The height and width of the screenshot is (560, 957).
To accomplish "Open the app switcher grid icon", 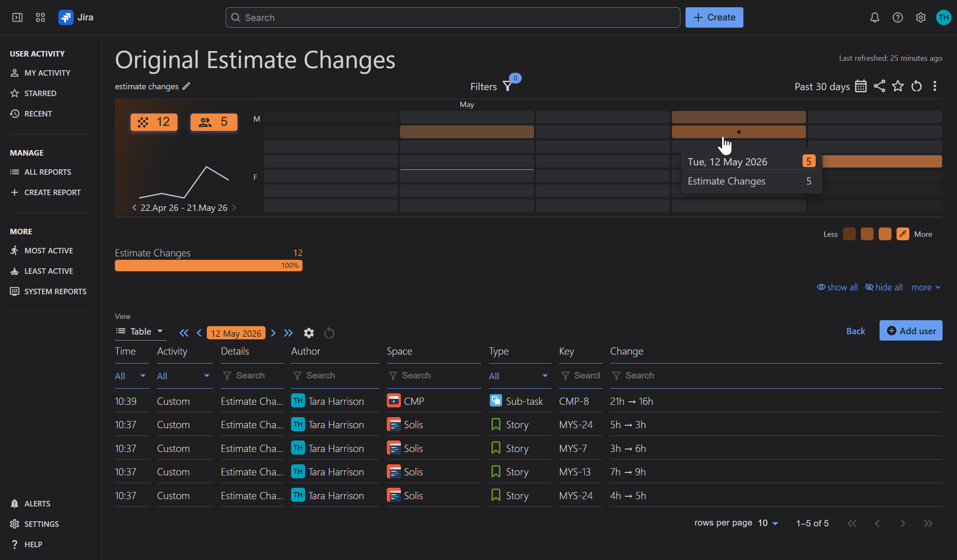I will tap(40, 17).
